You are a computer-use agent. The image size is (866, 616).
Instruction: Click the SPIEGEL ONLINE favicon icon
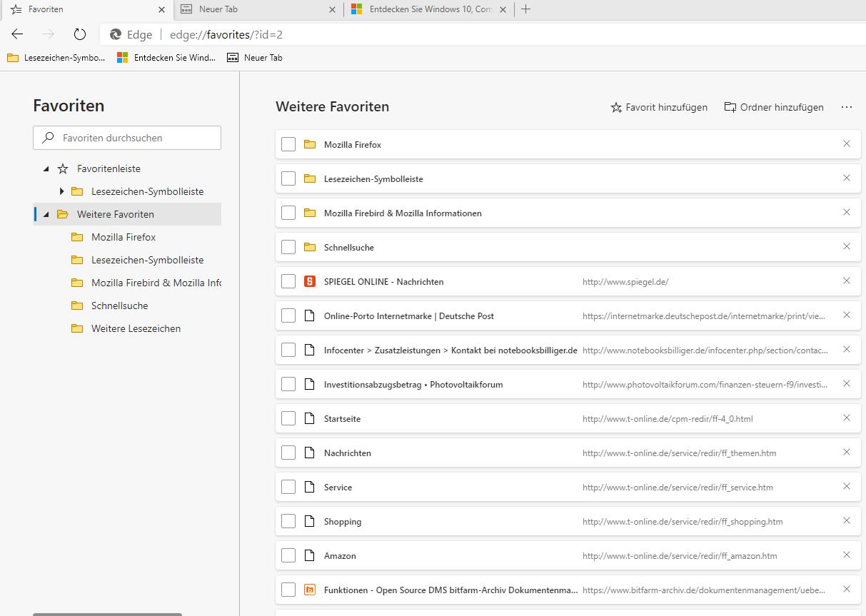pyautogui.click(x=309, y=281)
